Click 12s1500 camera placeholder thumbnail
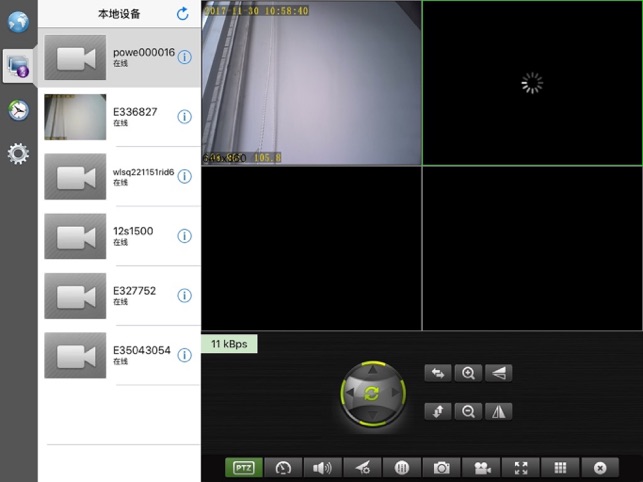This screenshot has height=482, width=643. click(x=75, y=236)
